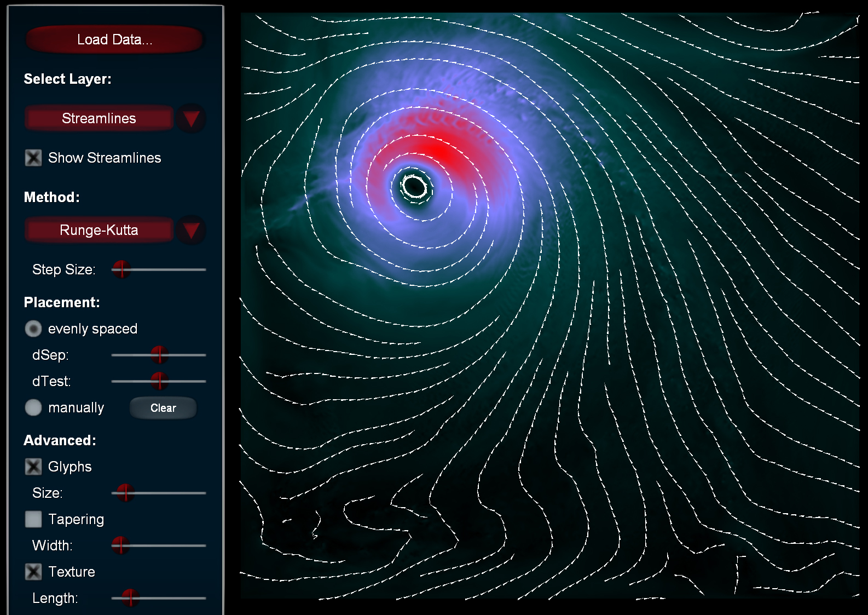Click the Load Data button
Image resolution: width=868 pixels, height=615 pixels.
tap(114, 39)
